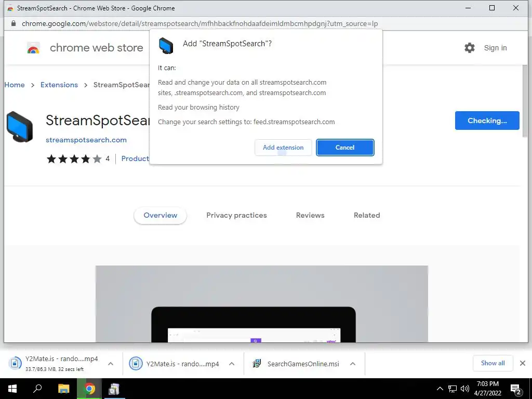Viewport: 532px width, 399px height.
Task: Click the "Read your browsing history" permission text
Action: pos(198,107)
